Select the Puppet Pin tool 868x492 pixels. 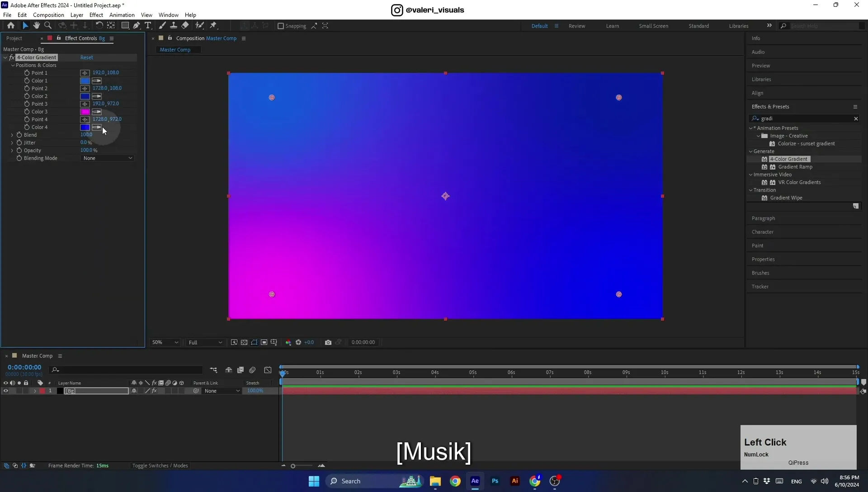coord(213,26)
